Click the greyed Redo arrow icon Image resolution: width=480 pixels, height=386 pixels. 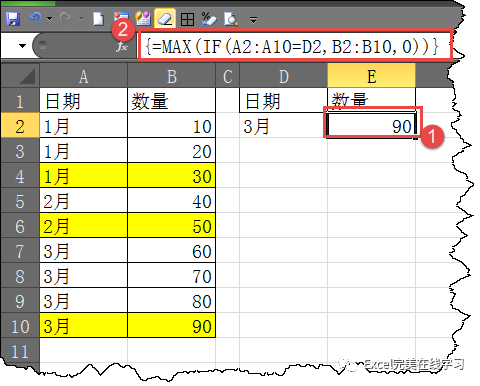tap(66, 18)
